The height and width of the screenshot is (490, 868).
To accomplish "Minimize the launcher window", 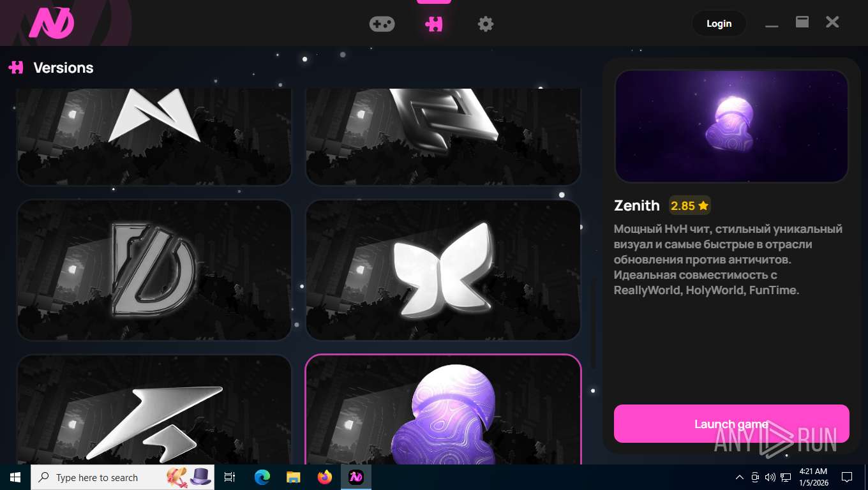I will pos(772,24).
